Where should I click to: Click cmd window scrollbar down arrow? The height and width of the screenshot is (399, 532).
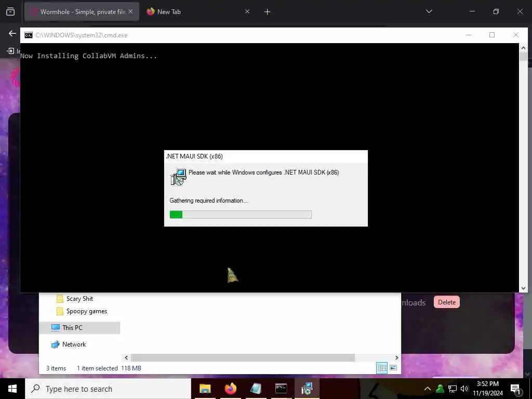tap(523, 288)
